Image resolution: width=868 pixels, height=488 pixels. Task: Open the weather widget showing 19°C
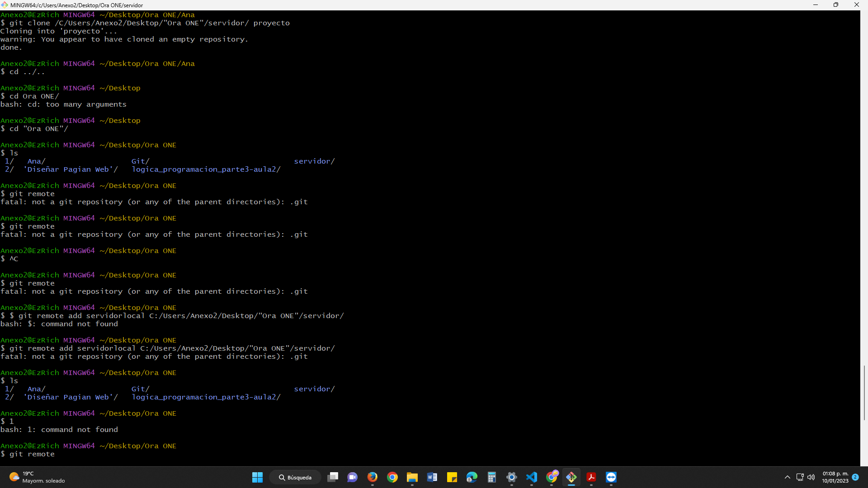(37, 477)
